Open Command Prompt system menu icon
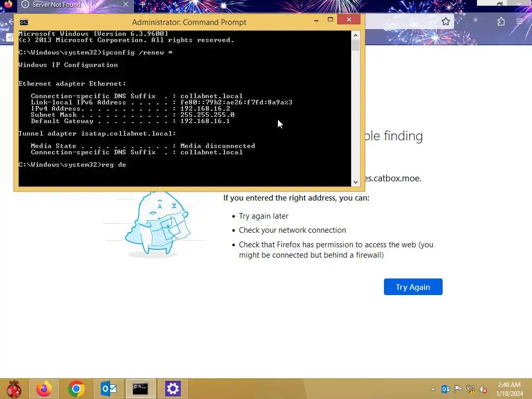This screenshot has height=399, width=532. (24, 22)
